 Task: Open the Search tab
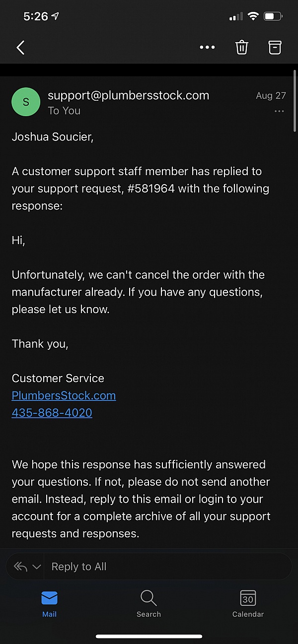coord(149,604)
